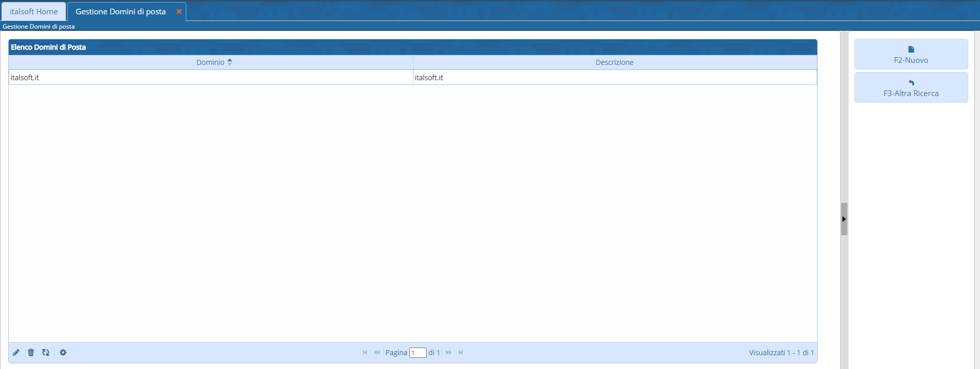Screen dimensions: 980x369
Task: Reload the grid with the refresh icon
Action: coord(46,353)
